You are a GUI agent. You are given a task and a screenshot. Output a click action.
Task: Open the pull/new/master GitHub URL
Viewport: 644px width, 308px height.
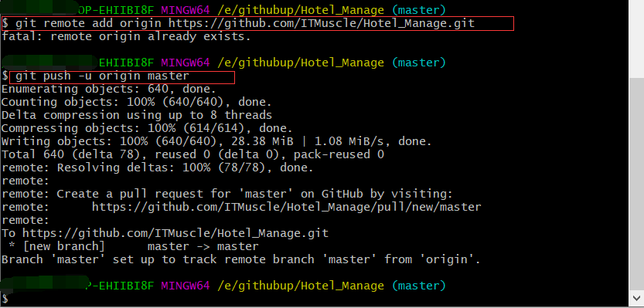pos(286,207)
